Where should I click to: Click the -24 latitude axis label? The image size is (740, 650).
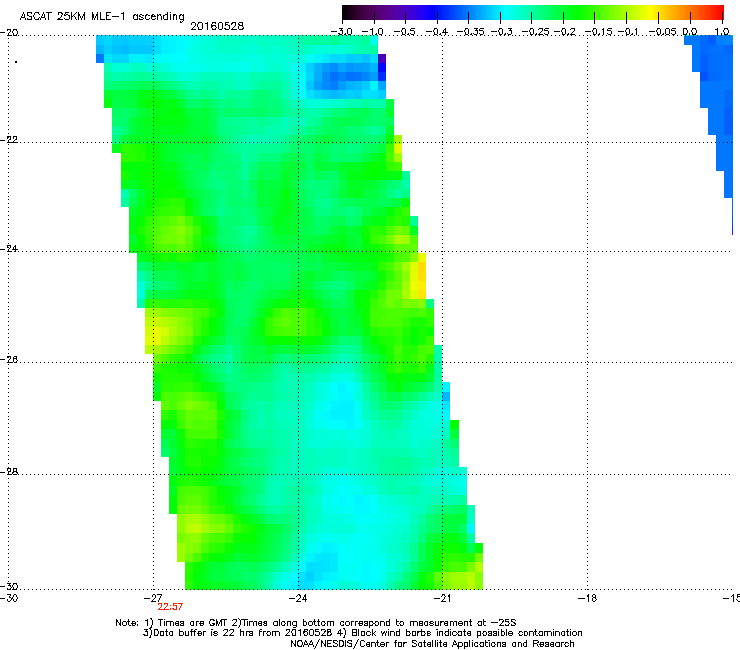pos(9,249)
